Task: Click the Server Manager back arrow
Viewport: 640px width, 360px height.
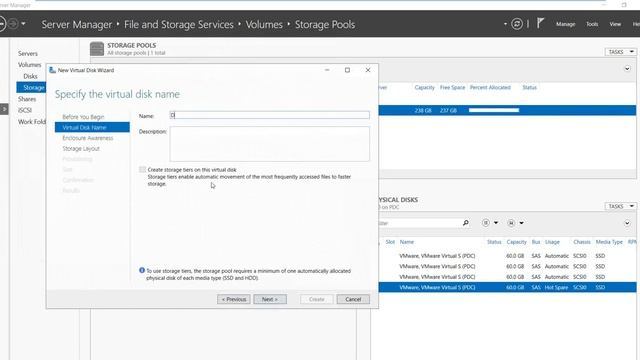Action: pos(2,24)
